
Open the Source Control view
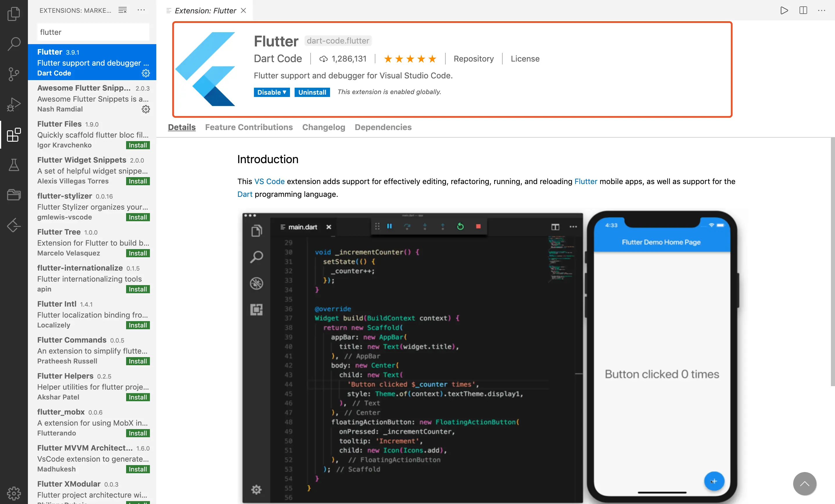[x=14, y=74]
